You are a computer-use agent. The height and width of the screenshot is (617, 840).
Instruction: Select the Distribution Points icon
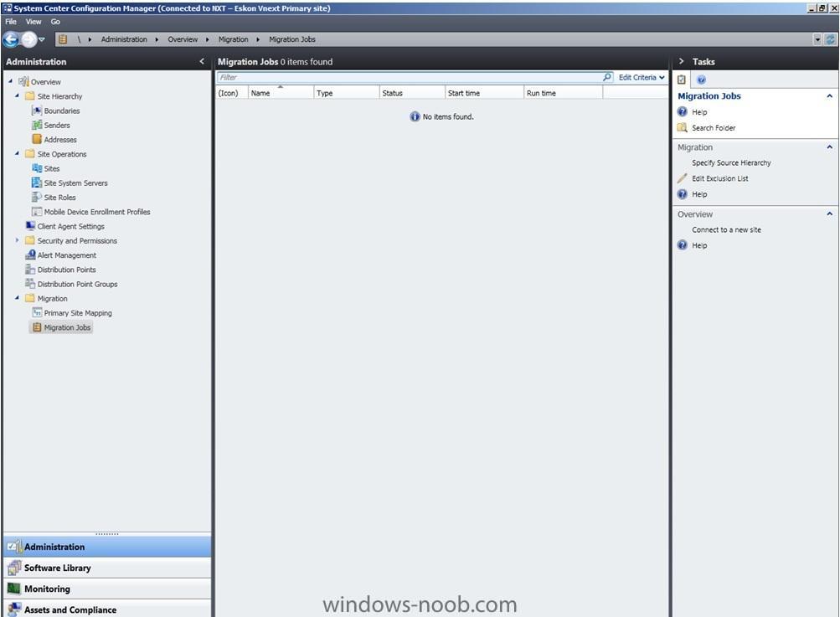click(x=30, y=270)
